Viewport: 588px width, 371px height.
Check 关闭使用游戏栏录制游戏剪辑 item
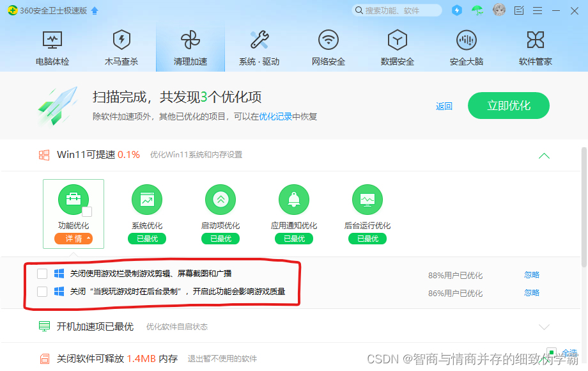42,274
